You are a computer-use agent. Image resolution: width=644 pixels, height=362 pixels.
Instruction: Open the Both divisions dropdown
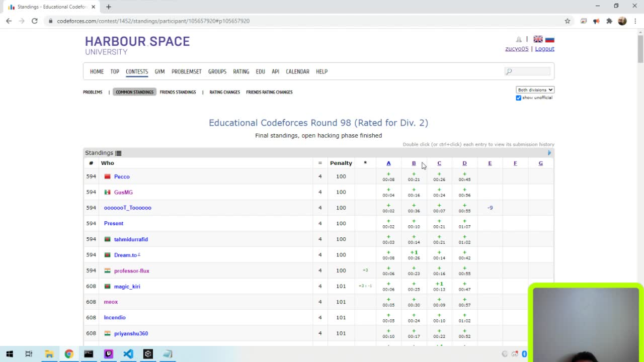pyautogui.click(x=535, y=89)
